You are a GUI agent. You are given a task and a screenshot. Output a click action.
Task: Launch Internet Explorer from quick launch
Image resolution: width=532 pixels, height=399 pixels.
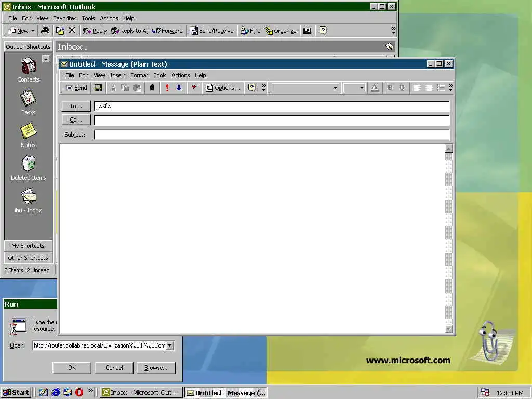[56, 392]
